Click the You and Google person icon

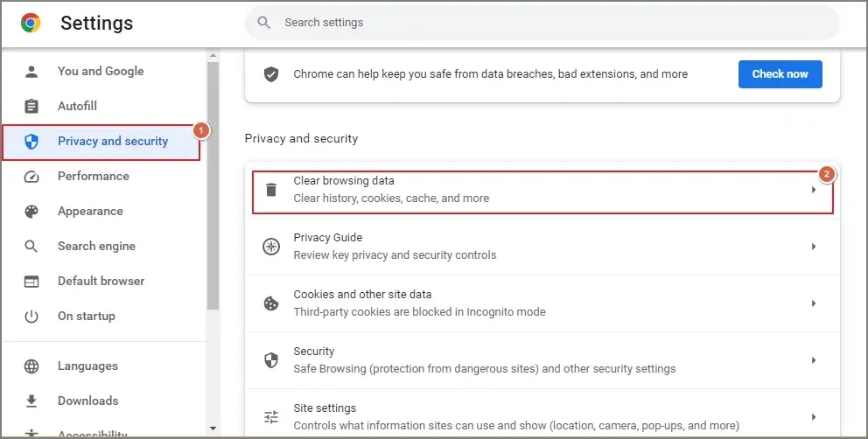31,72
